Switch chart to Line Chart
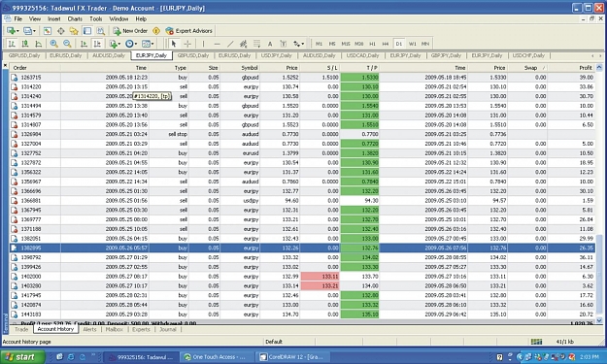The width and height of the screenshot is (607, 364). click(38, 44)
